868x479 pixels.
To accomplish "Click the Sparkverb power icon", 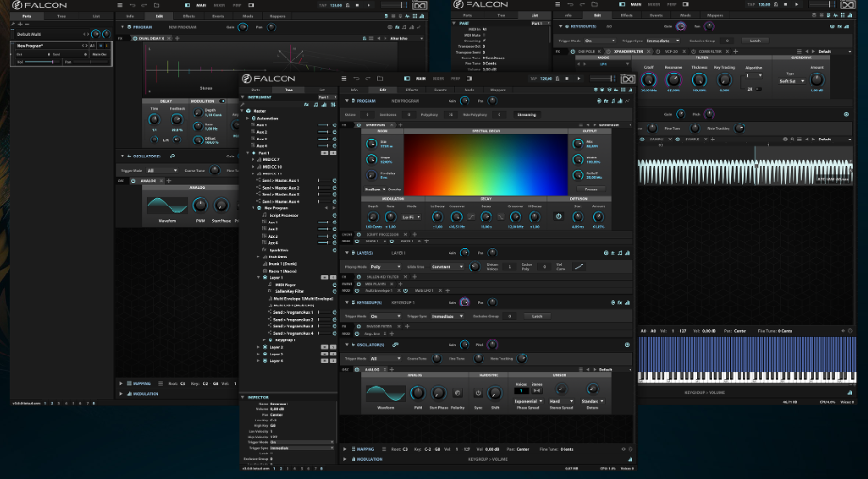I will [x=361, y=124].
